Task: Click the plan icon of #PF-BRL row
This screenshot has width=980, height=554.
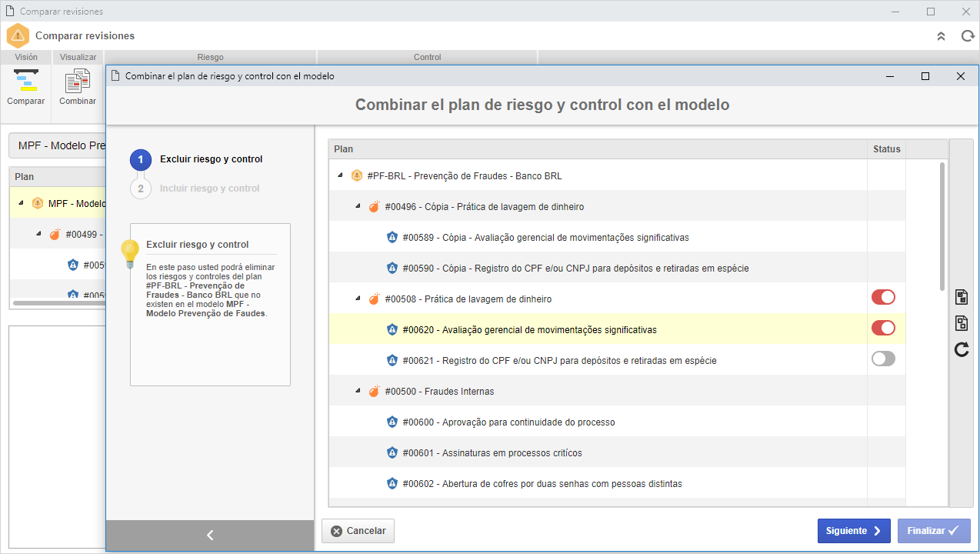Action: click(357, 175)
